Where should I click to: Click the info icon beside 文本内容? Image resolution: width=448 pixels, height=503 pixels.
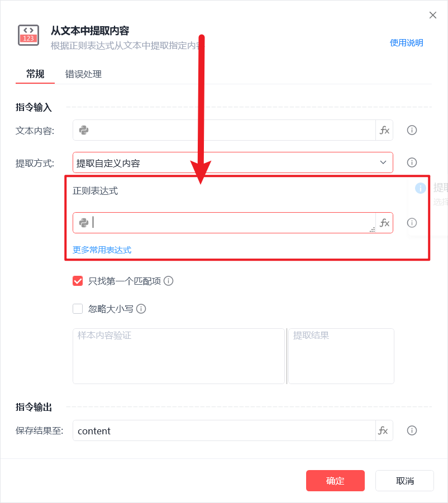tap(412, 130)
